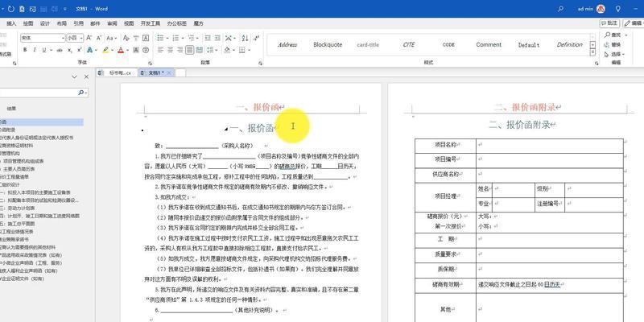Click the Comments button
Image resolution: width=644 pixels, height=322 pixels.
[609, 23]
